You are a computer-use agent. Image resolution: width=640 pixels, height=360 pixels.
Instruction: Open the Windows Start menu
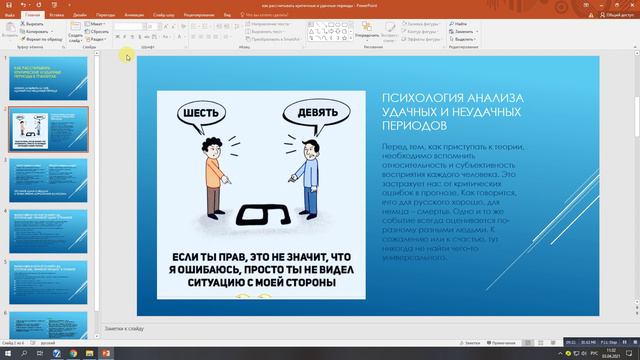click(x=8, y=353)
